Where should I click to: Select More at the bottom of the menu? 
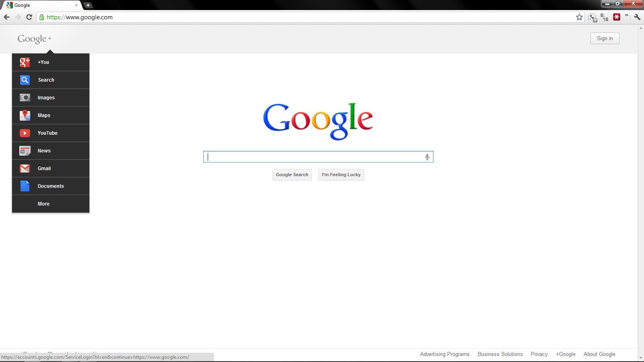pos(43,204)
